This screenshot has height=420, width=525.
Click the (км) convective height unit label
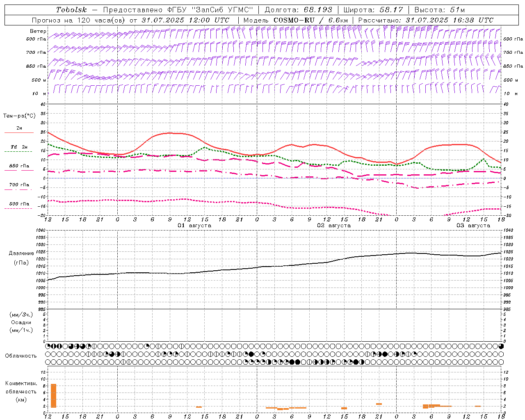(21, 399)
